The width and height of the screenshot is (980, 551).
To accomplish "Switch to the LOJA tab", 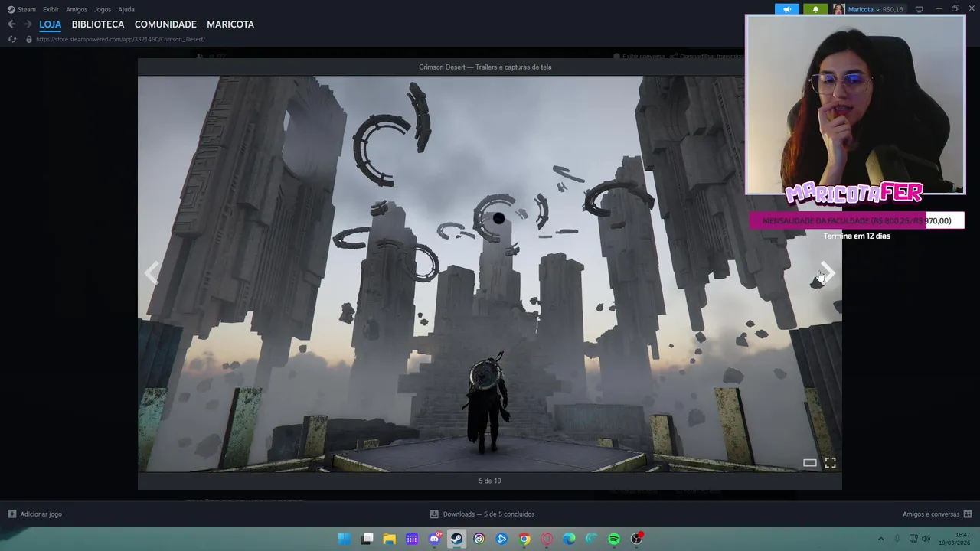I will click(x=50, y=24).
